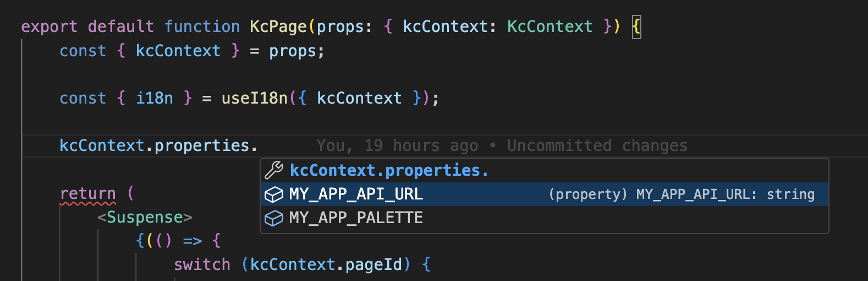Click the Suspense JSX tag
The width and height of the screenshot is (868, 281).
pos(145,217)
